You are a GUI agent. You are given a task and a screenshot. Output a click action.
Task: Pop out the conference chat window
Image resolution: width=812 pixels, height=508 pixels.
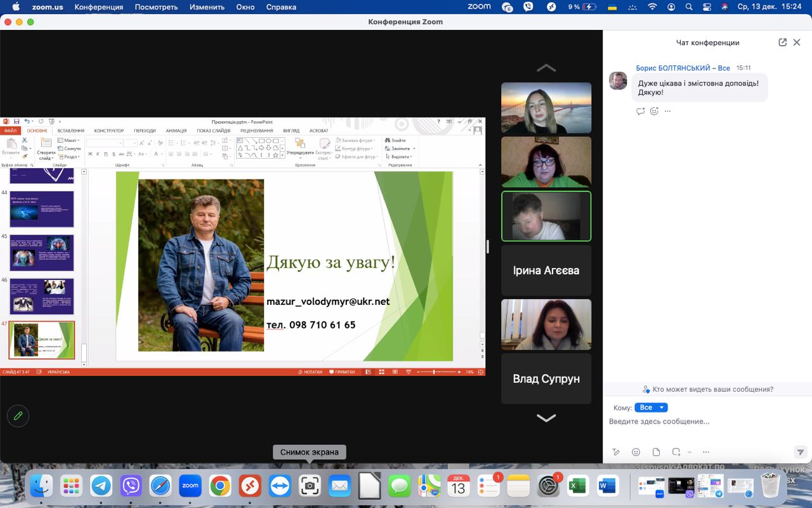(x=782, y=43)
